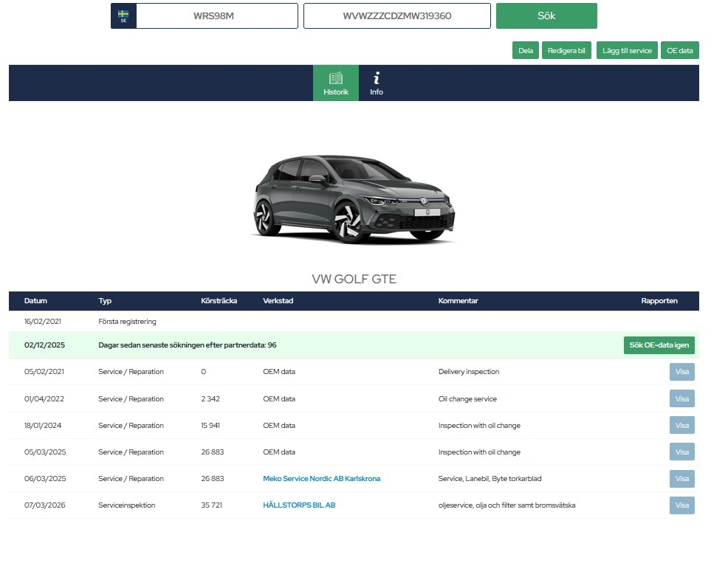Viewport: 728px width, 577px height.
Task: Click mileage value 15 941
Action: 210,425
